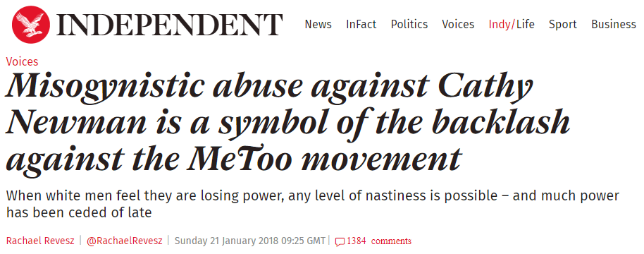Open author Rachael Revesz's profile link

(x=40, y=241)
